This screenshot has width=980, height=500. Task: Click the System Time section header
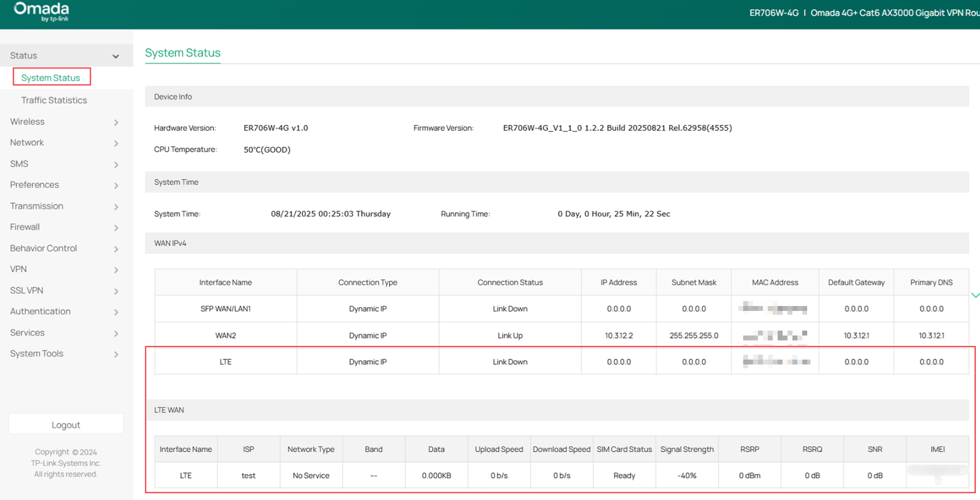[557, 182]
